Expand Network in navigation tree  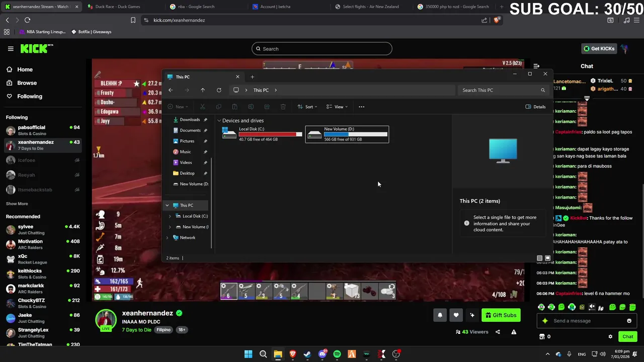point(167,237)
